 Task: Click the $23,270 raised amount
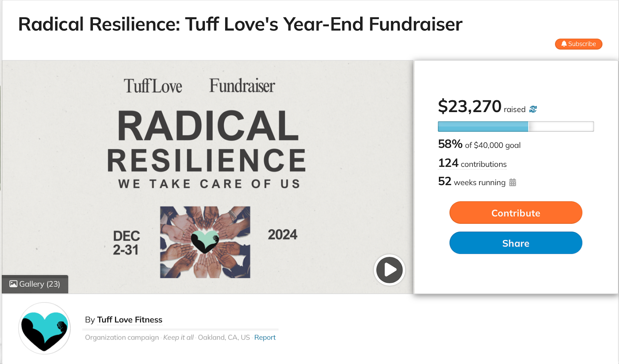[470, 107]
